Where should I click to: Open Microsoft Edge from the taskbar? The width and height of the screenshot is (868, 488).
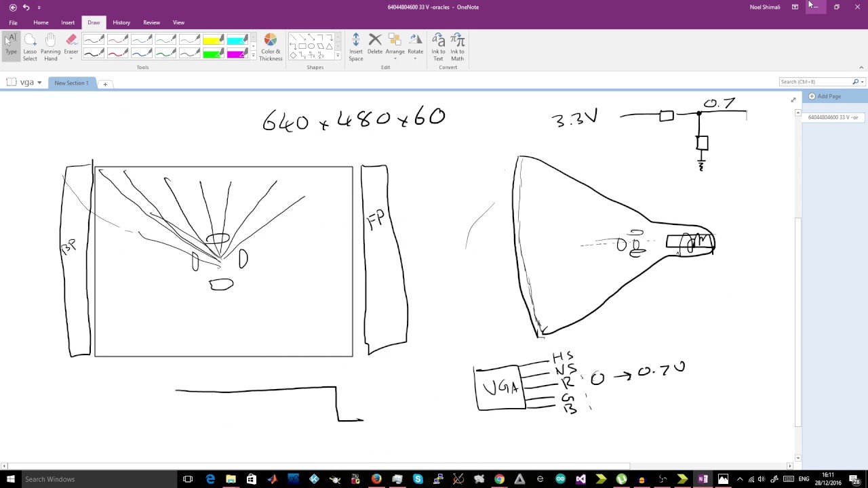(210, 479)
